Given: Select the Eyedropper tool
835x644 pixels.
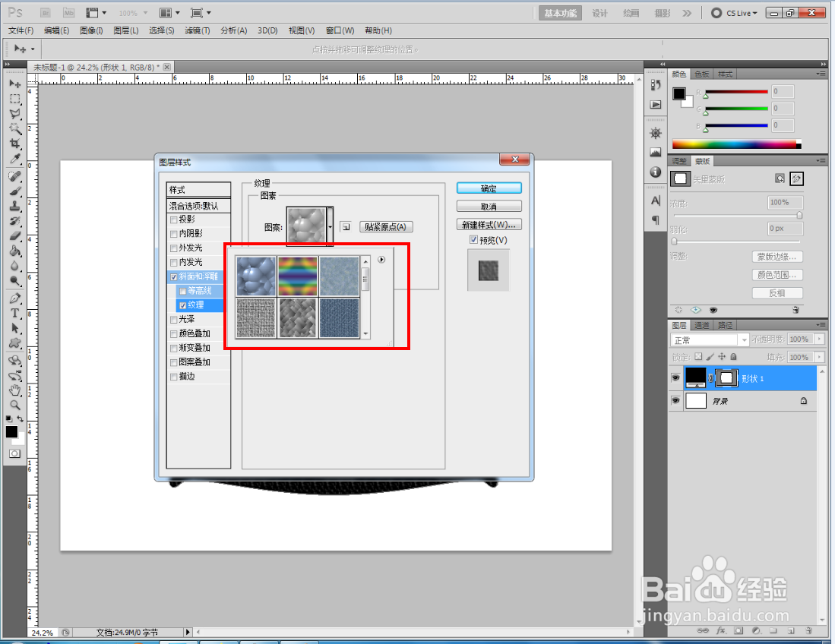Looking at the screenshot, I should click(x=15, y=159).
